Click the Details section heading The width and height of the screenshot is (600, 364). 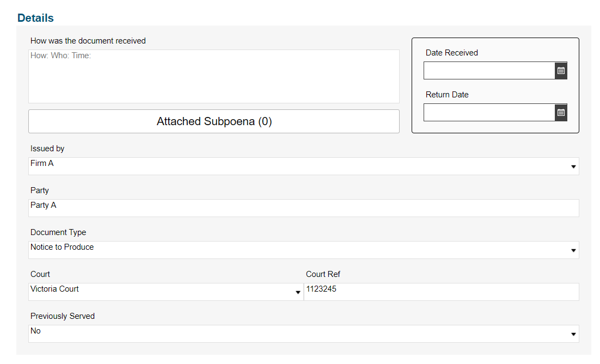(x=35, y=18)
